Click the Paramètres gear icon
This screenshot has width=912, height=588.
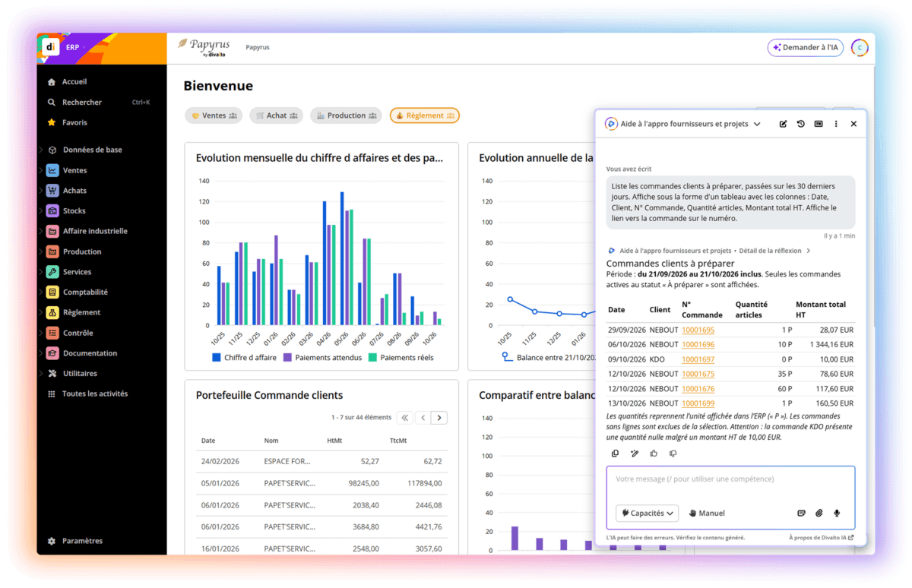pos(52,542)
